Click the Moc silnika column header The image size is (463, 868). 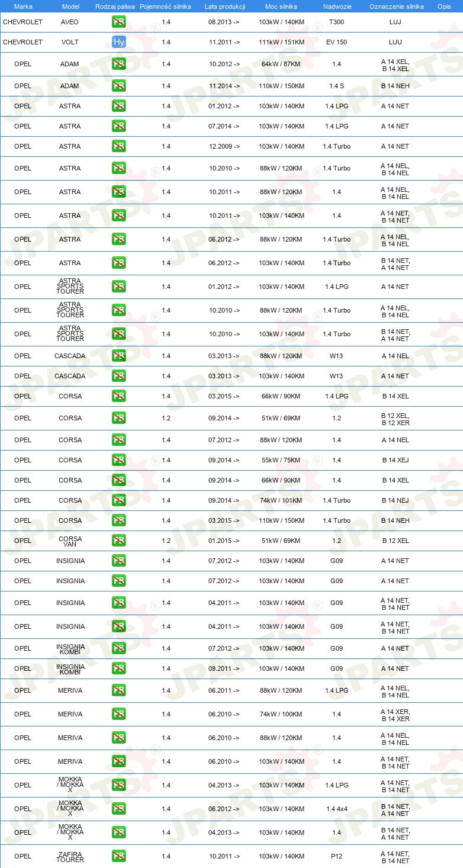click(x=281, y=7)
